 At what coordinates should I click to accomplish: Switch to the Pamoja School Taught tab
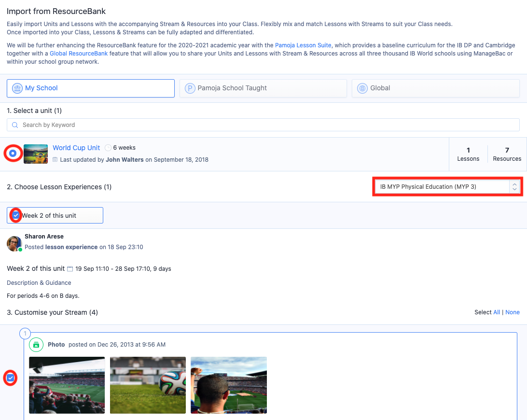coord(263,88)
